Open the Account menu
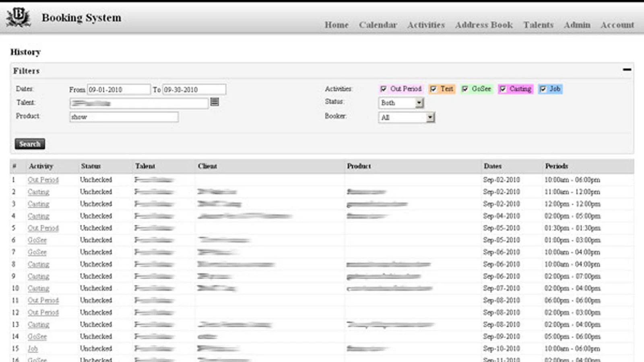The height and width of the screenshot is (362, 644). click(617, 25)
